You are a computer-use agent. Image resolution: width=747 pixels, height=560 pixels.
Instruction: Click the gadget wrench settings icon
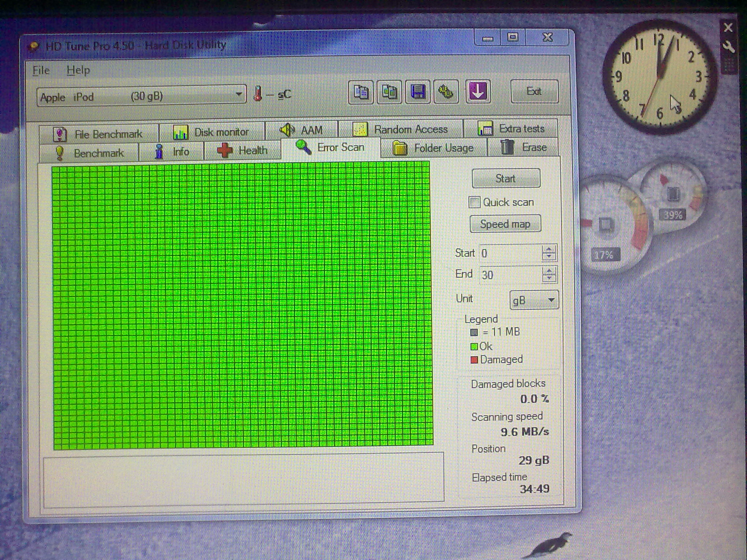(728, 47)
